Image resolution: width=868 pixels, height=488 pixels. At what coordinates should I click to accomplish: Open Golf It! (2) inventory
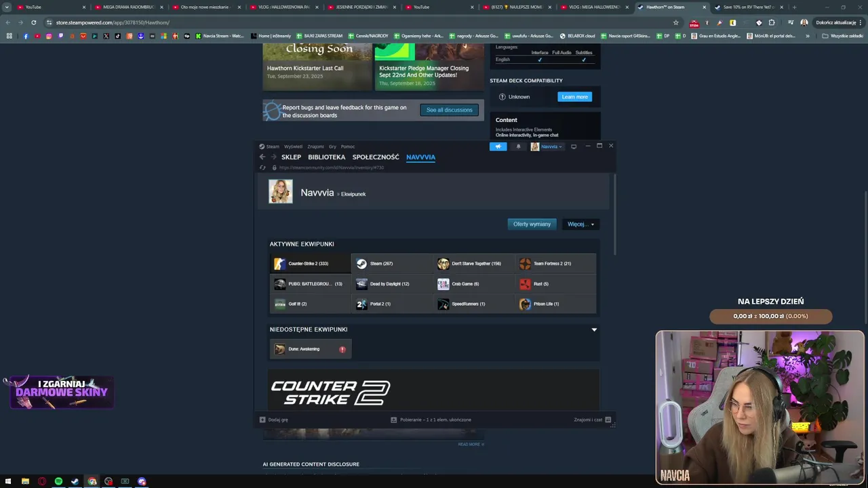[x=310, y=304]
